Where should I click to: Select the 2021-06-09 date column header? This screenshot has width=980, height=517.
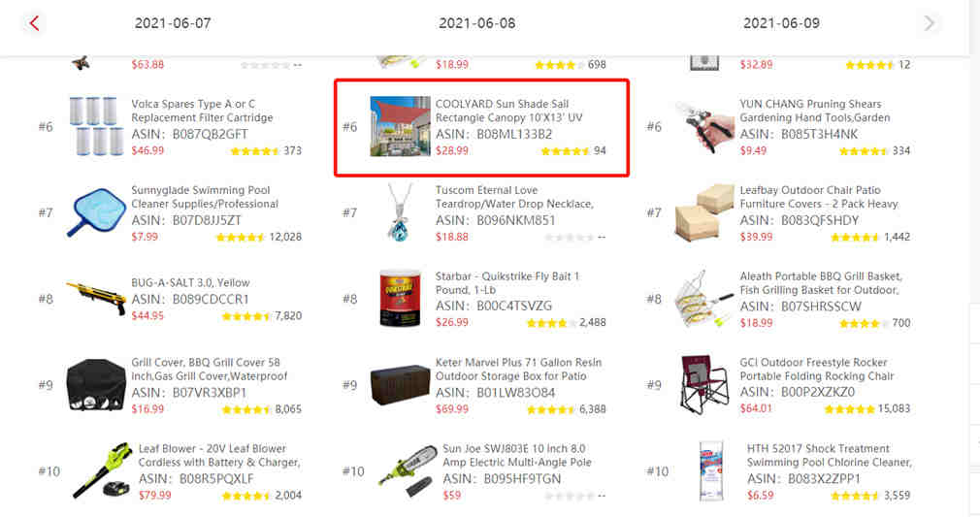point(781,23)
